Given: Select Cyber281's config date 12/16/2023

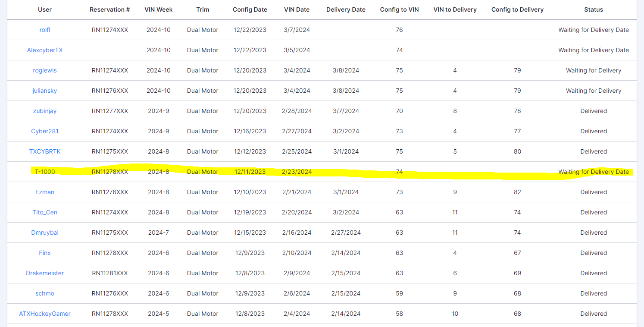Looking at the screenshot, I should point(250,131).
